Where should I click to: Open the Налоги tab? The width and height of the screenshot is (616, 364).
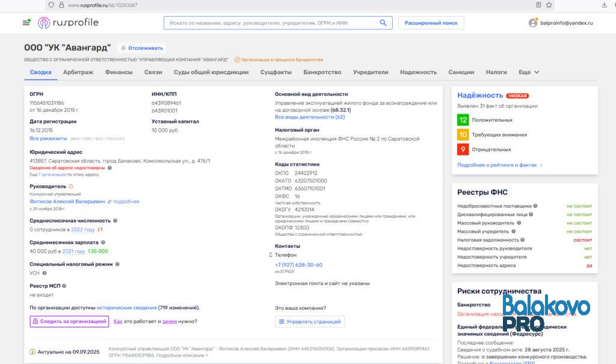pyautogui.click(x=496, y=72)
